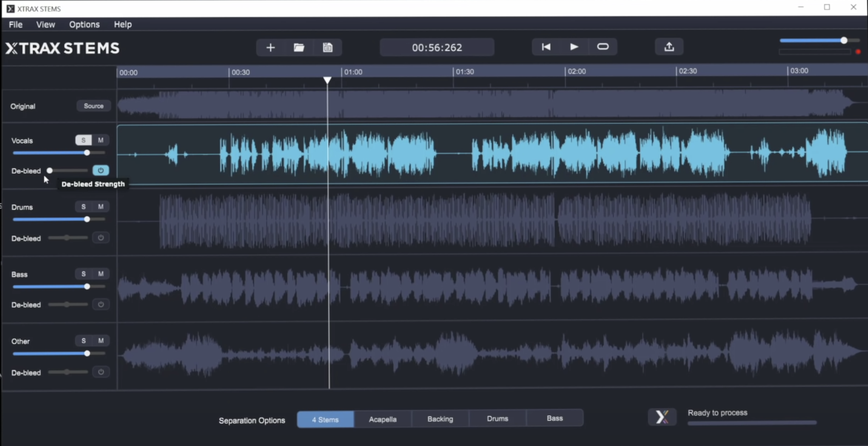Skip back to start of track
The image size is (868, 446).
(546, 47)
